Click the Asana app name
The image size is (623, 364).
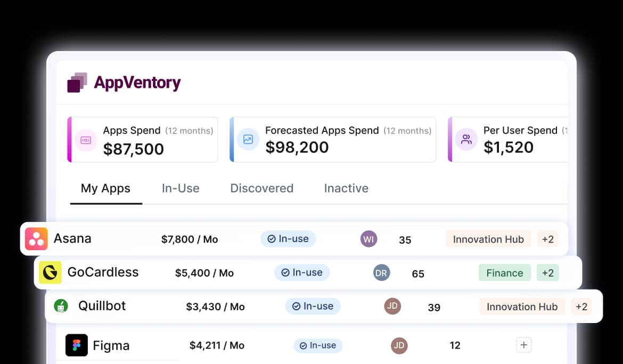[x=72, y=238]
